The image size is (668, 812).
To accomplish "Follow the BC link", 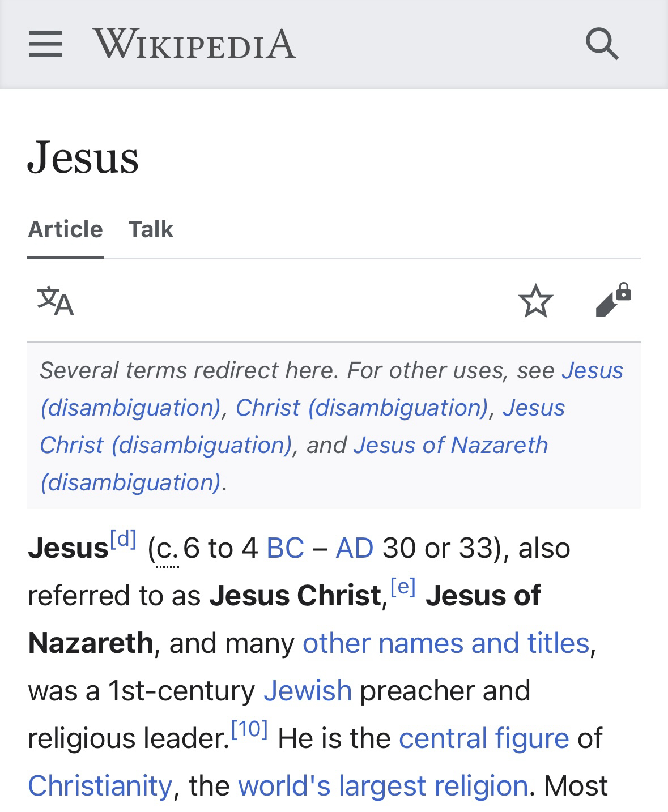I will tap(285, 548).
